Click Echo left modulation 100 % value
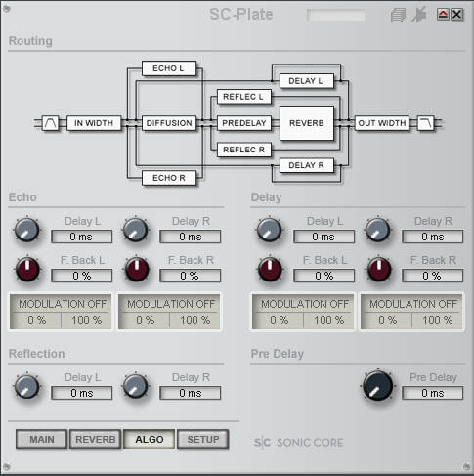The image size is (474, 476). [86, 320]
